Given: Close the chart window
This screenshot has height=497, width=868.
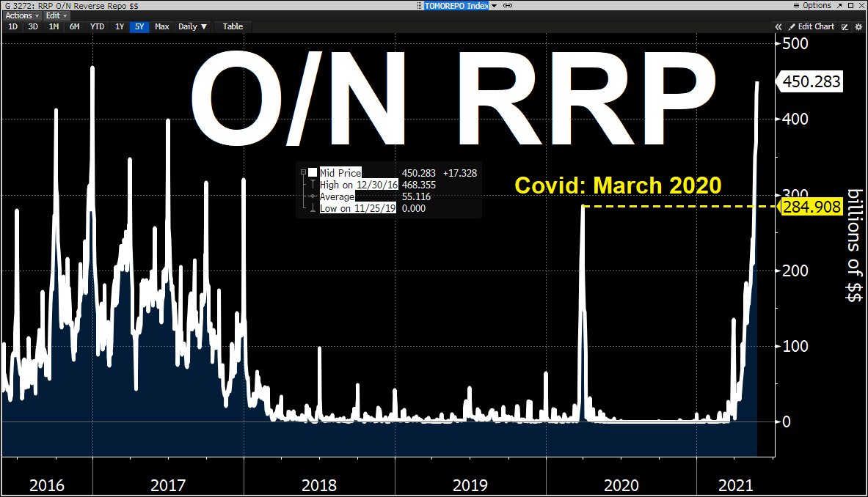Looking at the screenshot, I should click(861, 6).
